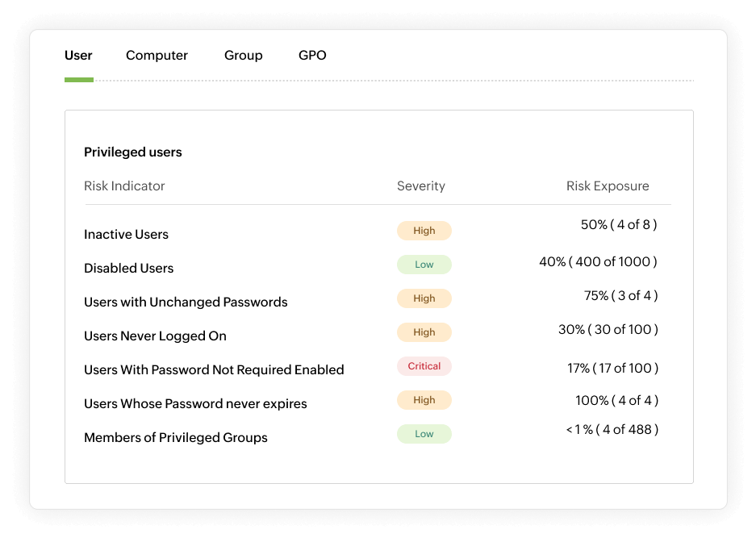
Task: Click the High badge for Users Never Logged On
Action: click(x=424, y=332)
